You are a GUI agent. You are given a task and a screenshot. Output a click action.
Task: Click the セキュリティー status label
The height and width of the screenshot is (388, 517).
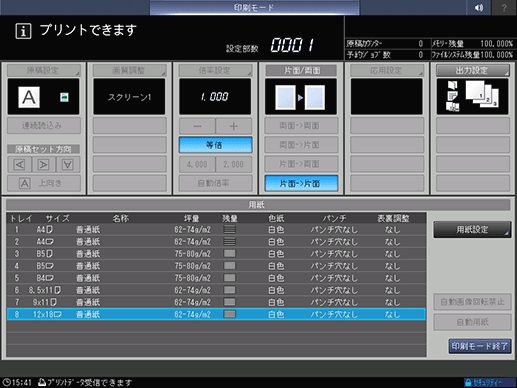(x=487, y=382)
